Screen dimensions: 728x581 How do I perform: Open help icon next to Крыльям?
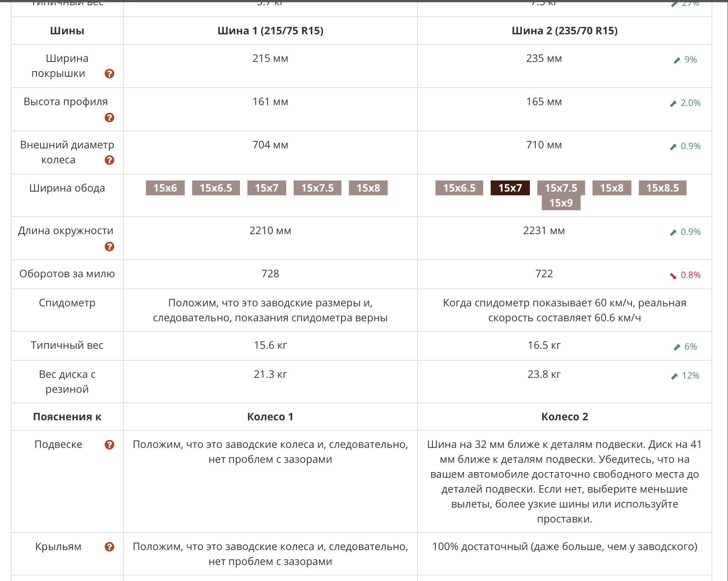pyautogui.click(x=109, y=547)
